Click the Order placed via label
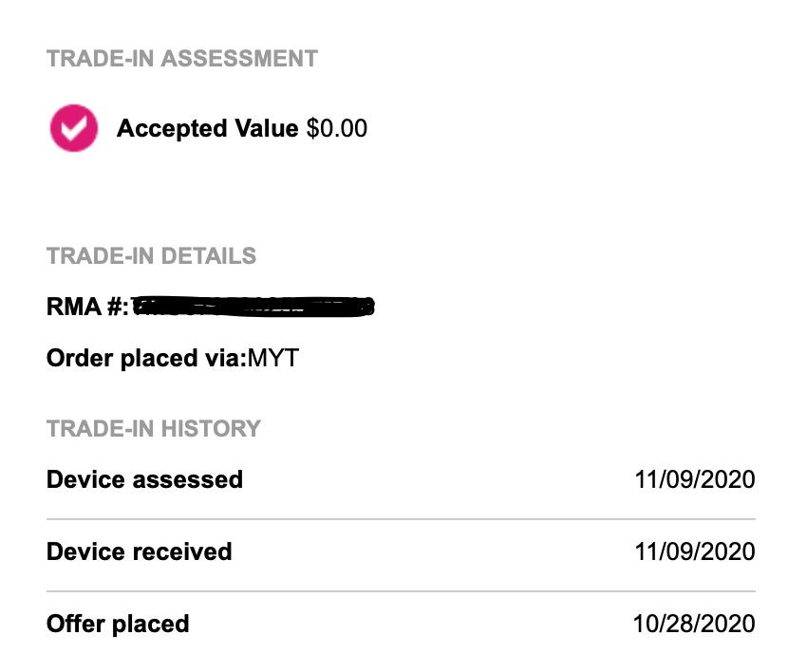Screen dimensions: 788x672 145,359
